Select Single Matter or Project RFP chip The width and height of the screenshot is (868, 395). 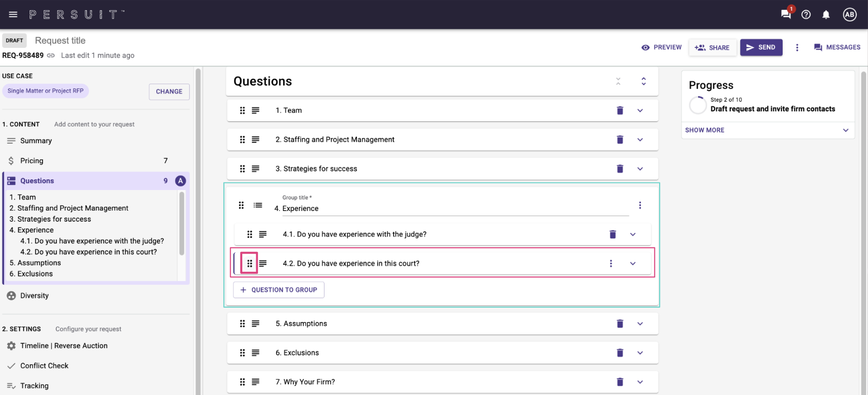pyautogui.click(x=45, y=91)
